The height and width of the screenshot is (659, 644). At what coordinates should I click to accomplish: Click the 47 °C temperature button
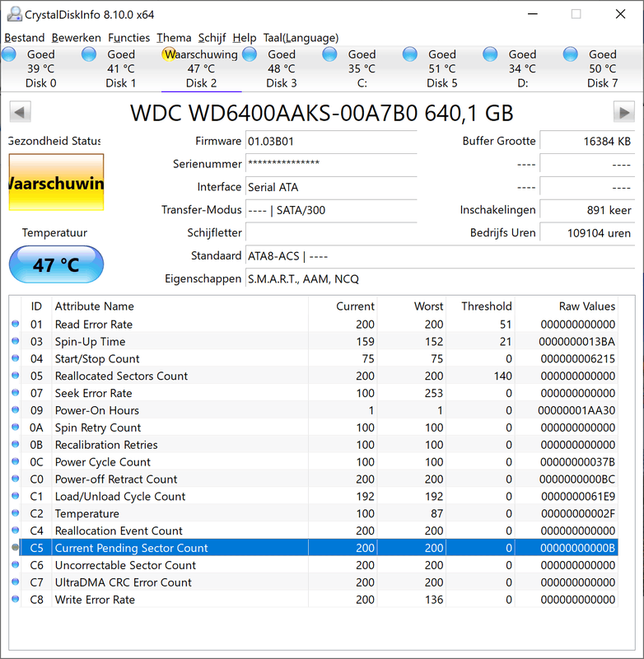coord(56,264)
